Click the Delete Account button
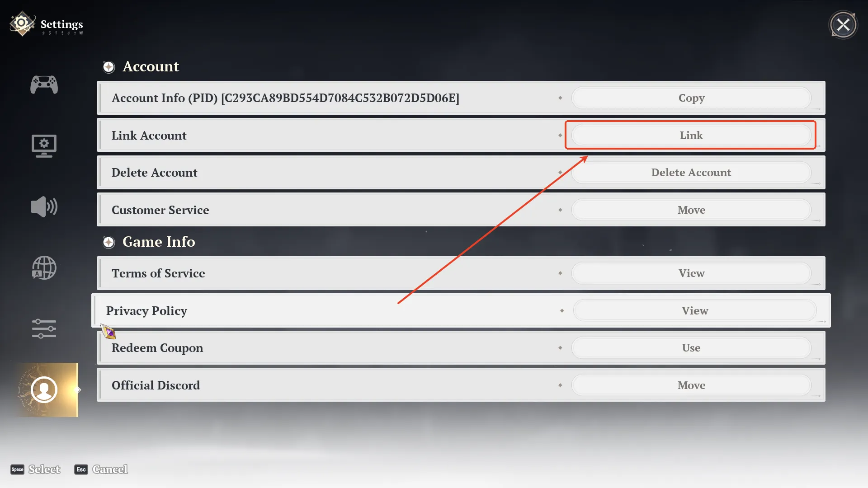 click(x=691, y=173)
